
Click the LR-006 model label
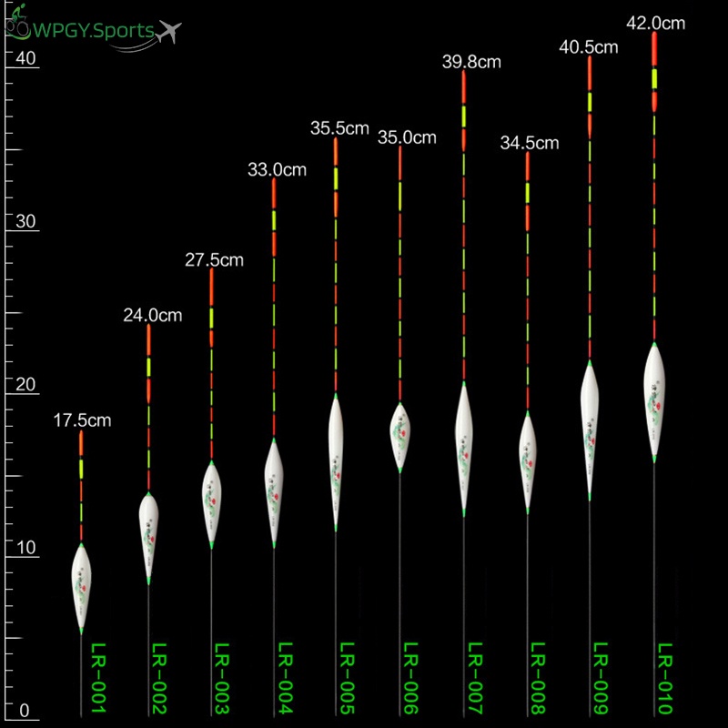pos(410,678)
